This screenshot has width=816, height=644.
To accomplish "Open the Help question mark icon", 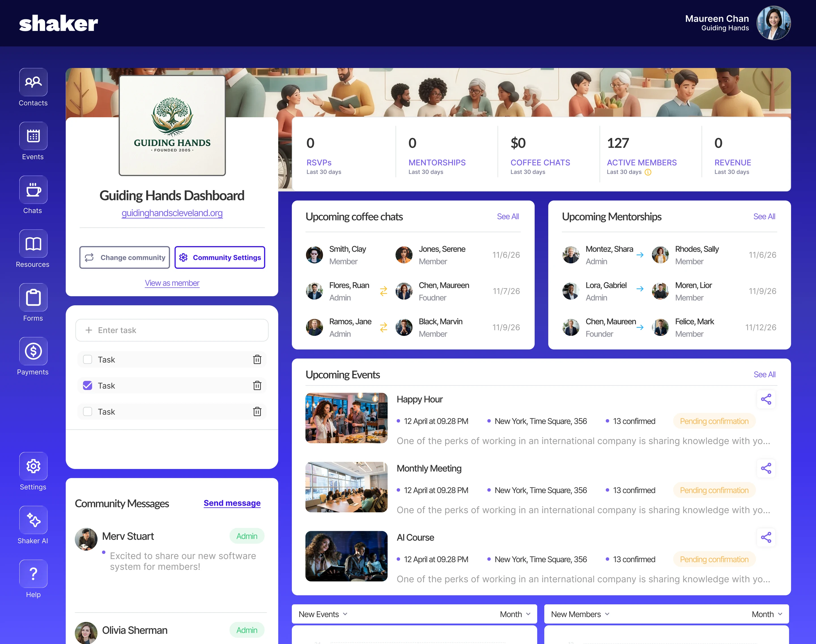I will (x=33, y=574).
